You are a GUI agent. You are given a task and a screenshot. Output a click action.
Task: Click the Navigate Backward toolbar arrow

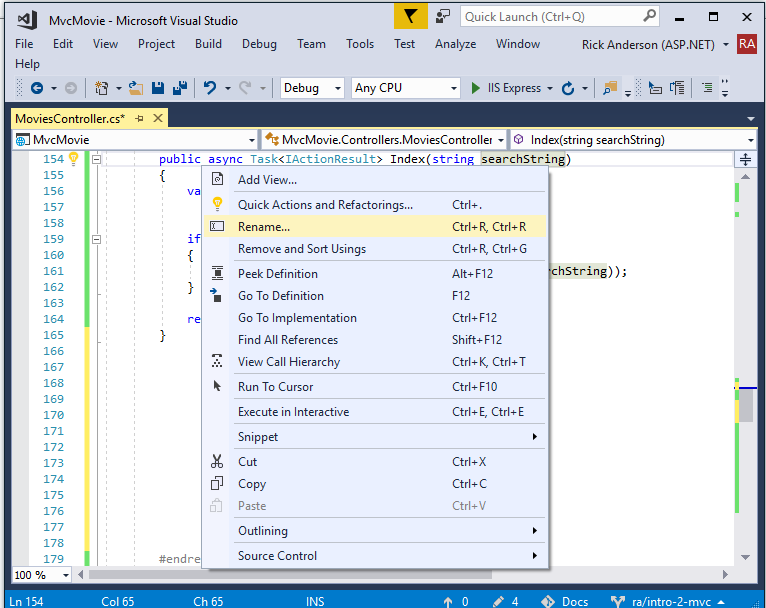point(37,88)
